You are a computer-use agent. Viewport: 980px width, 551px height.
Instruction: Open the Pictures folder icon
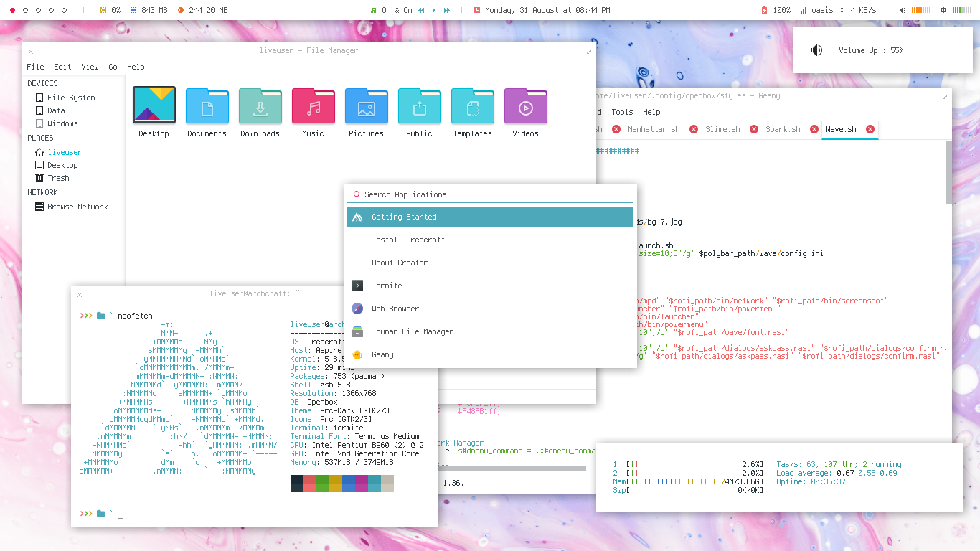point(366,106)
